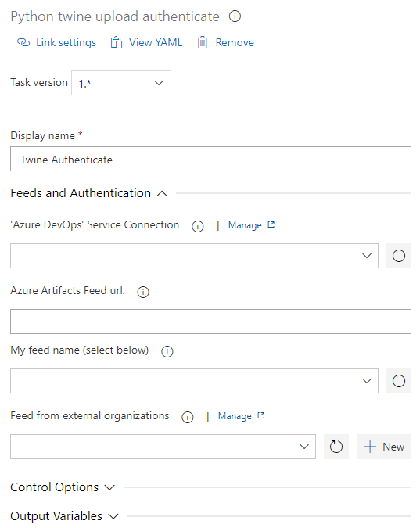Image resolution: width=420 pixels, height=528 pixels.
Task: Click the Azure Artifacts Feed url input field
Action: 210,321
